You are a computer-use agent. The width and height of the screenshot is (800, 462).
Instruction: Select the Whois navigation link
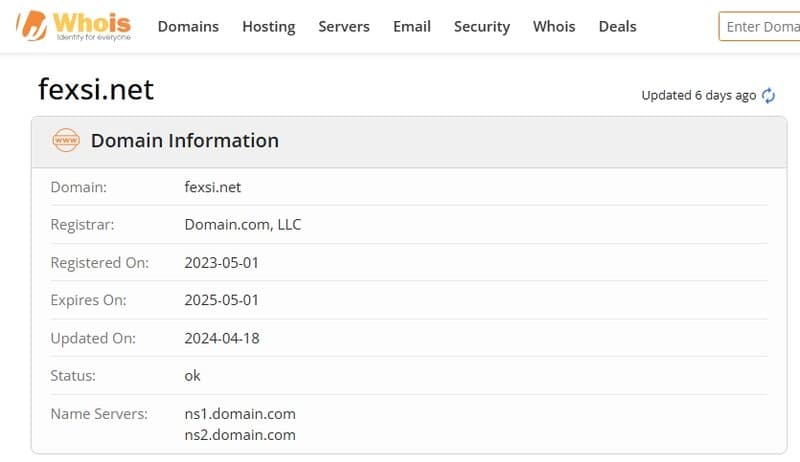554,27
